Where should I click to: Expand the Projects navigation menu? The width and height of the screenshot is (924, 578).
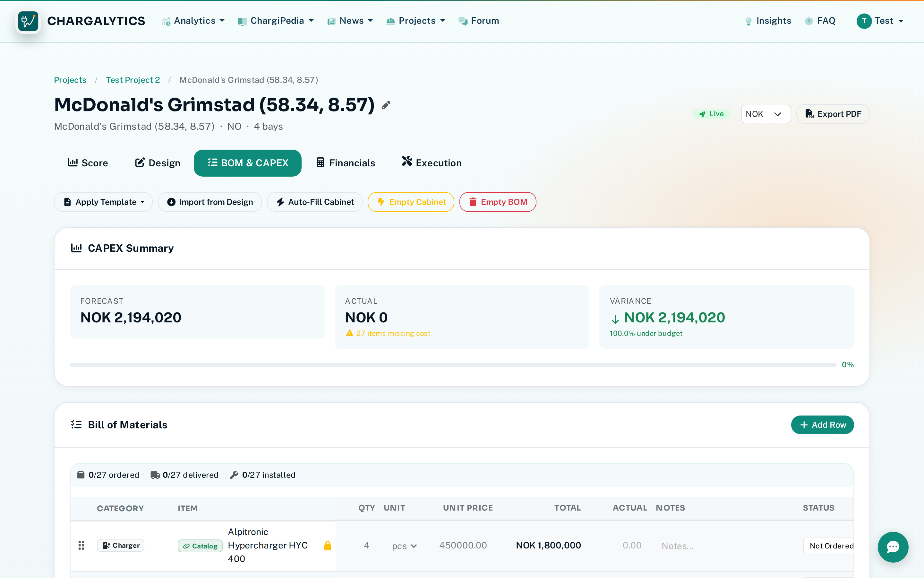[x=416, y=21]
